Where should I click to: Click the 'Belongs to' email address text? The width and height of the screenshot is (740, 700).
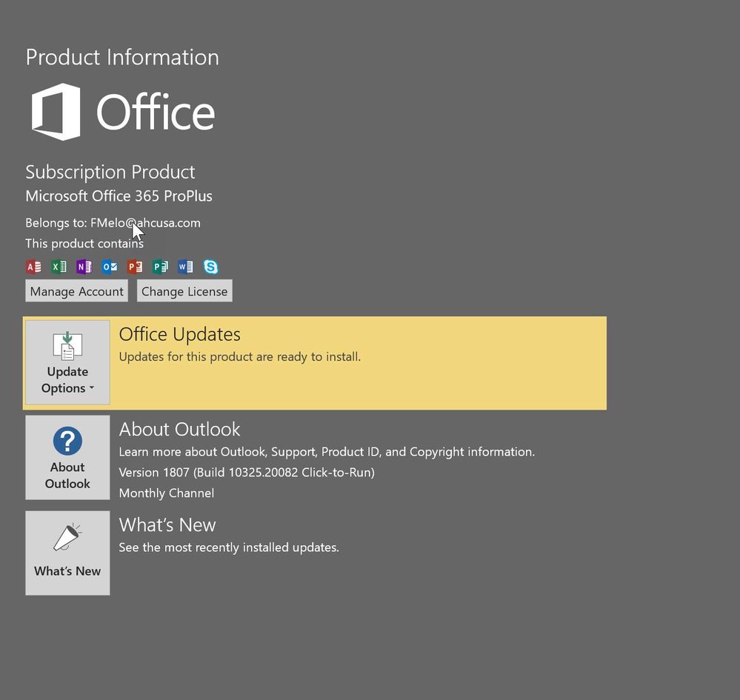(x=145, y=223)
